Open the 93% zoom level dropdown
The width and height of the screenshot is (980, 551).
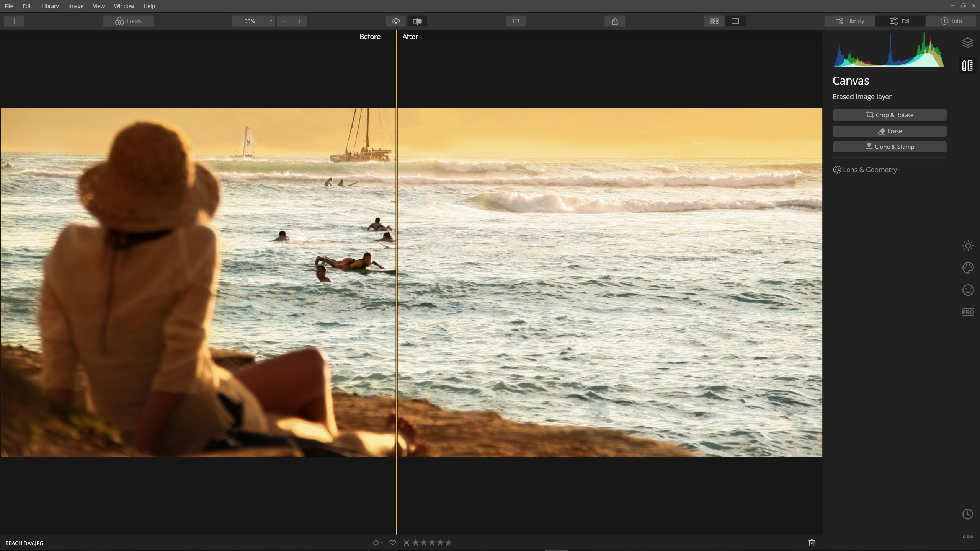[x=253, y=21]
